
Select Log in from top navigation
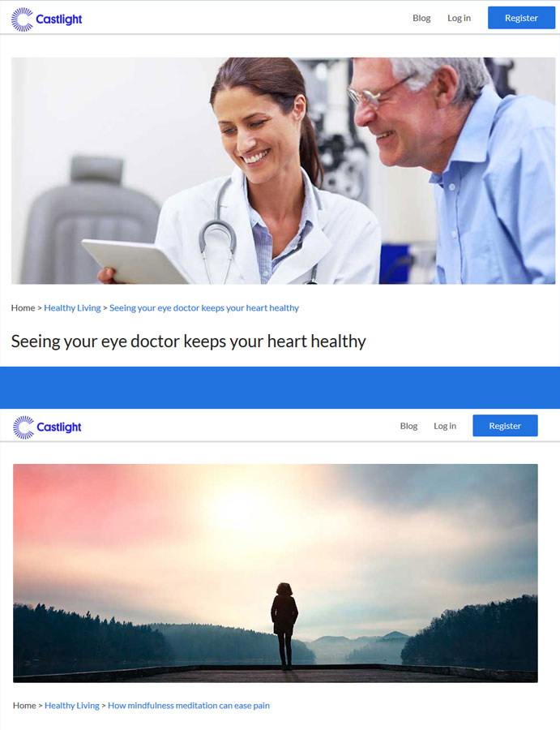pos(459,18)
